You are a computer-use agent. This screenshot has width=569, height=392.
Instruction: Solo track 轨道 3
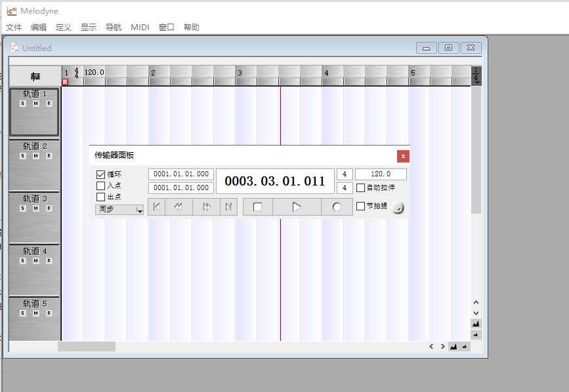[x=23, y=208]
